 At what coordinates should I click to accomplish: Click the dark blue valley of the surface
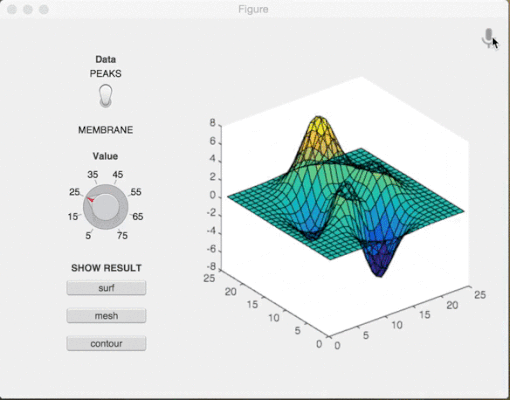point(380,262)
